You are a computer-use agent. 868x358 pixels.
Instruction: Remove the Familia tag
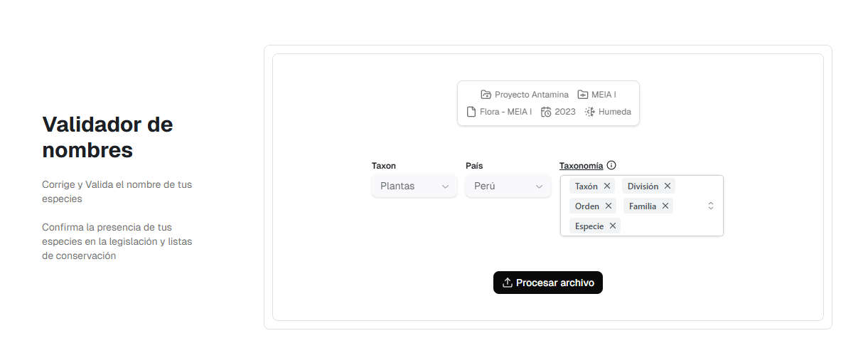pos(665,206)
